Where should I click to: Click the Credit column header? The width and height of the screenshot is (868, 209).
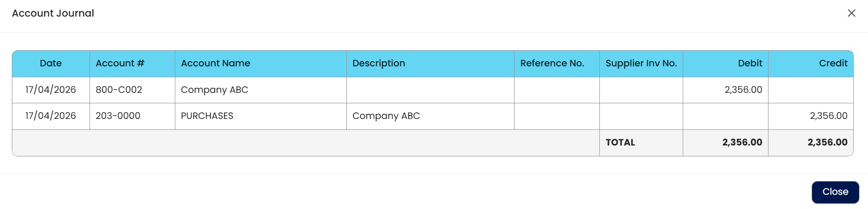(x=833, y=64)
